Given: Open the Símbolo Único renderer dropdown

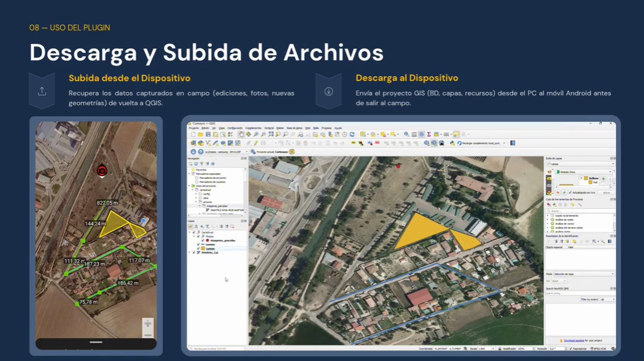Looking at the screenshot, I should [x=584, y=172].
